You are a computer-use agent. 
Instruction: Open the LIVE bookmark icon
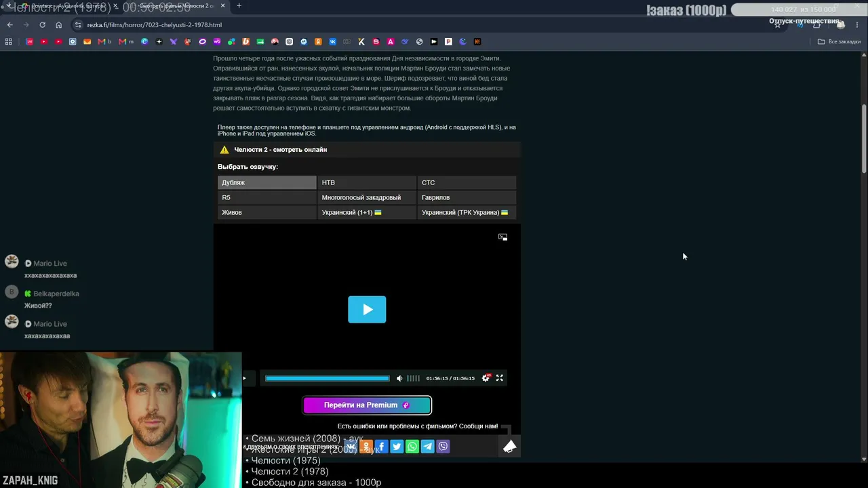(29, 42)
